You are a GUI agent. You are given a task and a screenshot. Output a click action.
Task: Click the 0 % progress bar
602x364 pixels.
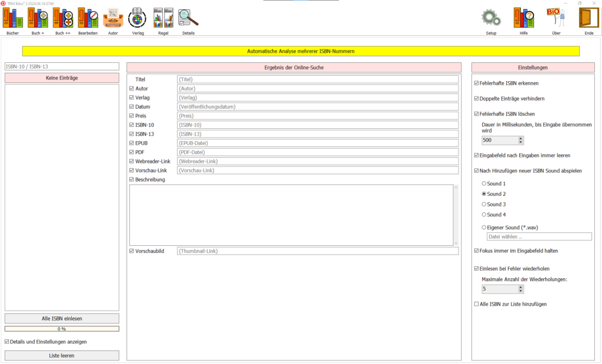pyautogui.click(x=62, y=329)
